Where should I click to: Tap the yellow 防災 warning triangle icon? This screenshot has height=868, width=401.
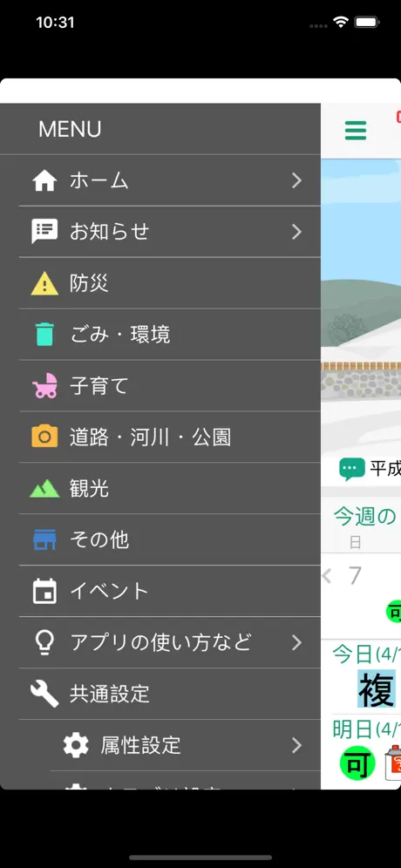[x=44, y=283]
